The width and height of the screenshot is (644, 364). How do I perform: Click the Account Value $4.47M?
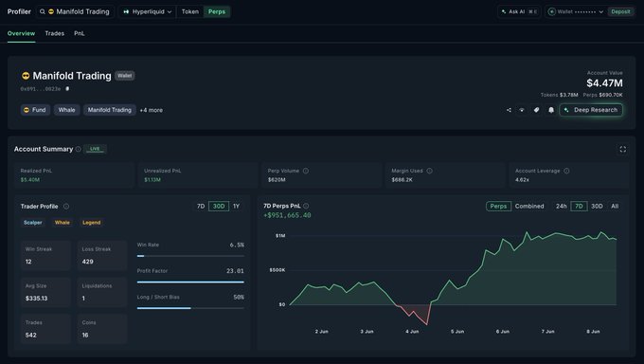604,83
